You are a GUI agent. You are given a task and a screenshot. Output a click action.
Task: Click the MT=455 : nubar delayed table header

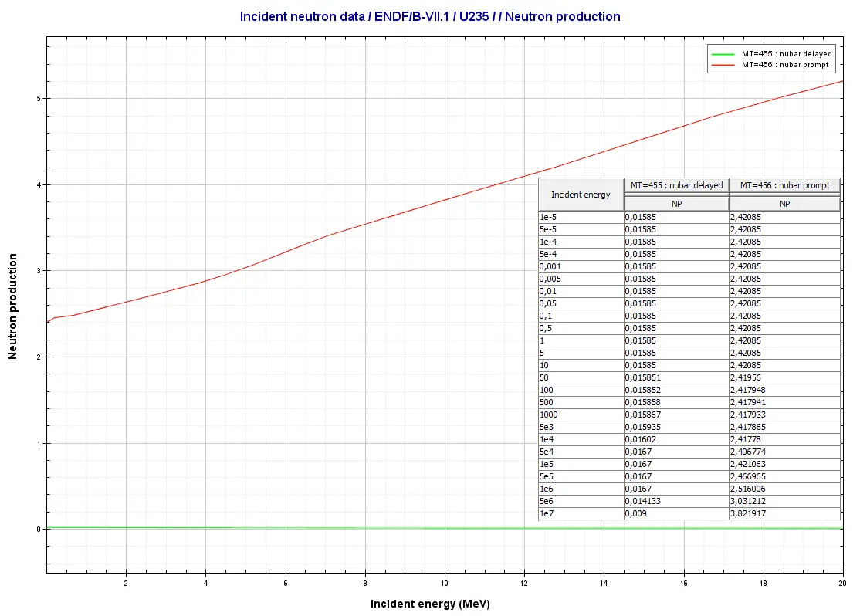coord(675,185)
